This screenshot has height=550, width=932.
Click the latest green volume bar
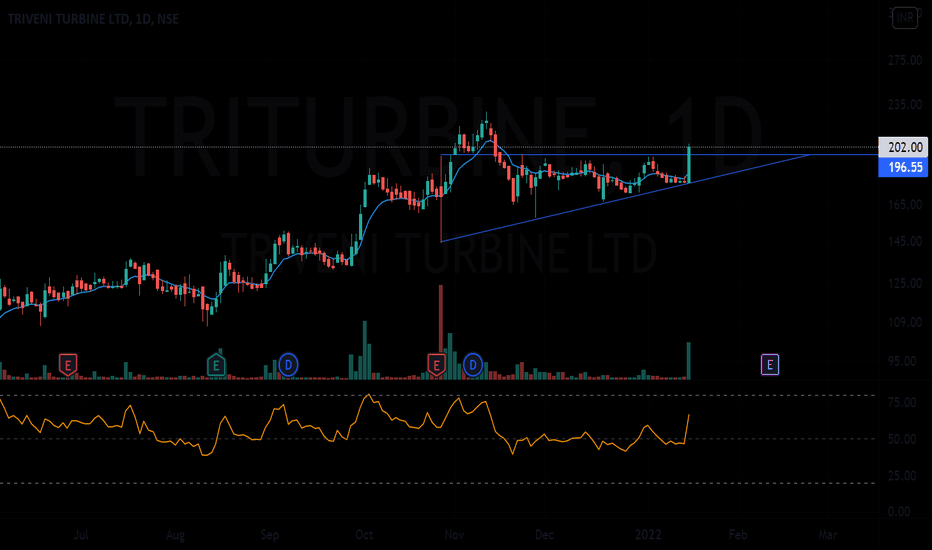click(689, 360)
